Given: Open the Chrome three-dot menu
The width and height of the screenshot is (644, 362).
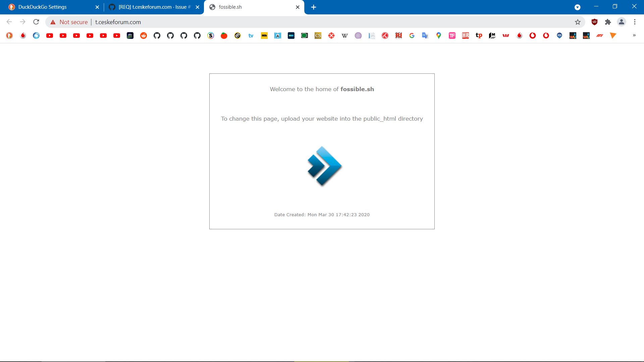Looking at the screenshot, I should pos(635,22).
